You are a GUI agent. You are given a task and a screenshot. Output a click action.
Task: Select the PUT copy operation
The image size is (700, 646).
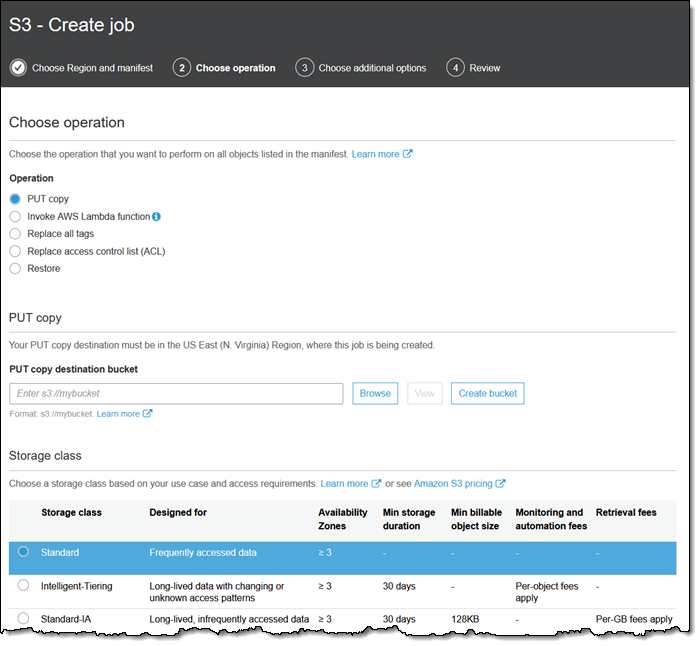pyautogui.click(x=15, y=199)
